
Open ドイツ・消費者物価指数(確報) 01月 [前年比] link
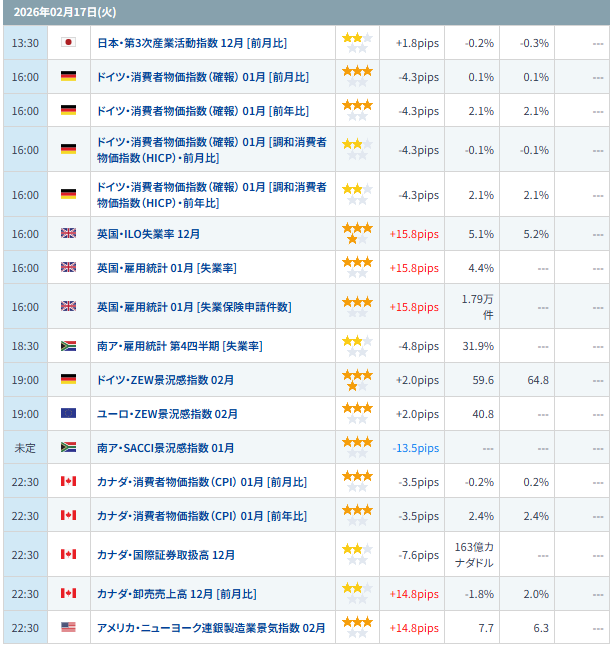(x=203, y=111)
